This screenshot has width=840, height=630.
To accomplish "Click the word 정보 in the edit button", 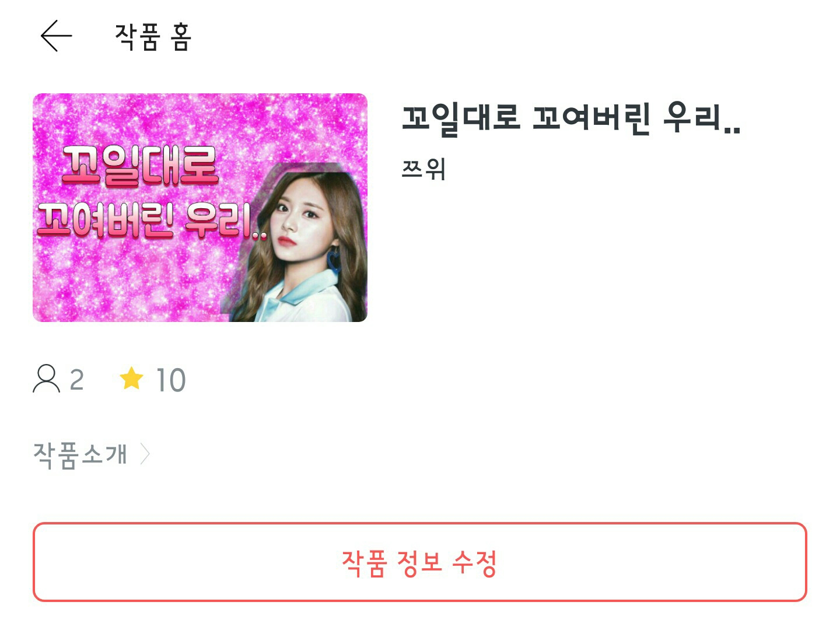I will (x=419, y=563).
